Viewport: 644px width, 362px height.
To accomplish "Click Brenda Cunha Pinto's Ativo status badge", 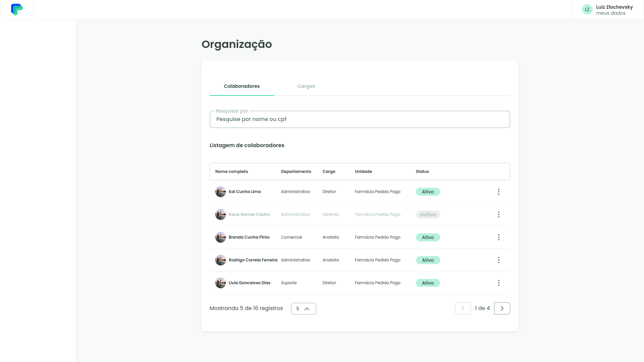I will click(x=428, y=237).
